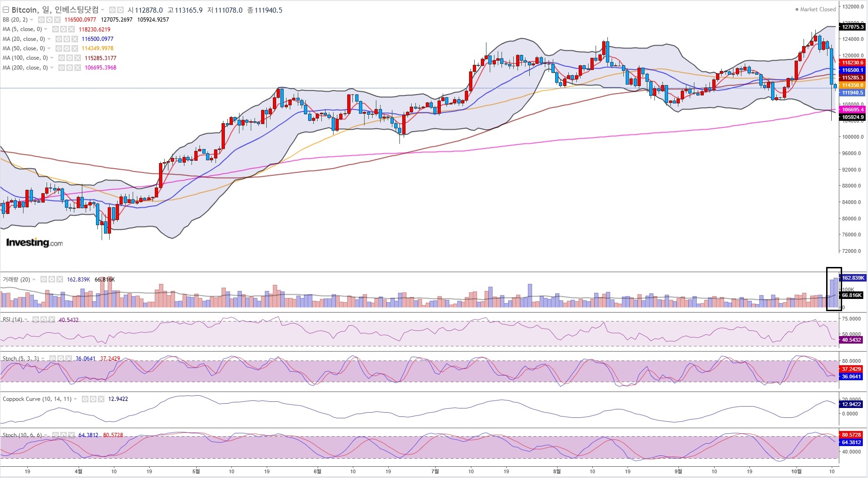The width and height of the screenshot is (868, 478).
Task: Hide the MA (5, close, 0) line
Action: [x=56, y=29]
